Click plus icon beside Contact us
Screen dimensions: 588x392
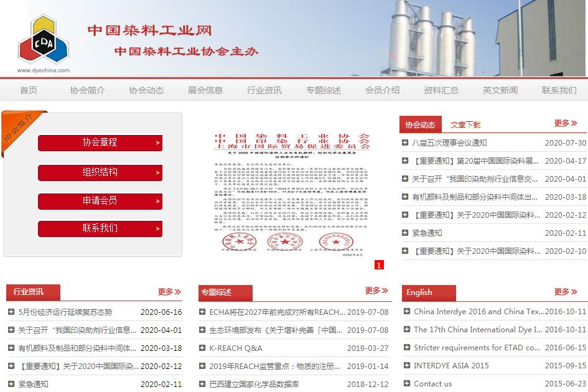(x=407, y=384)
